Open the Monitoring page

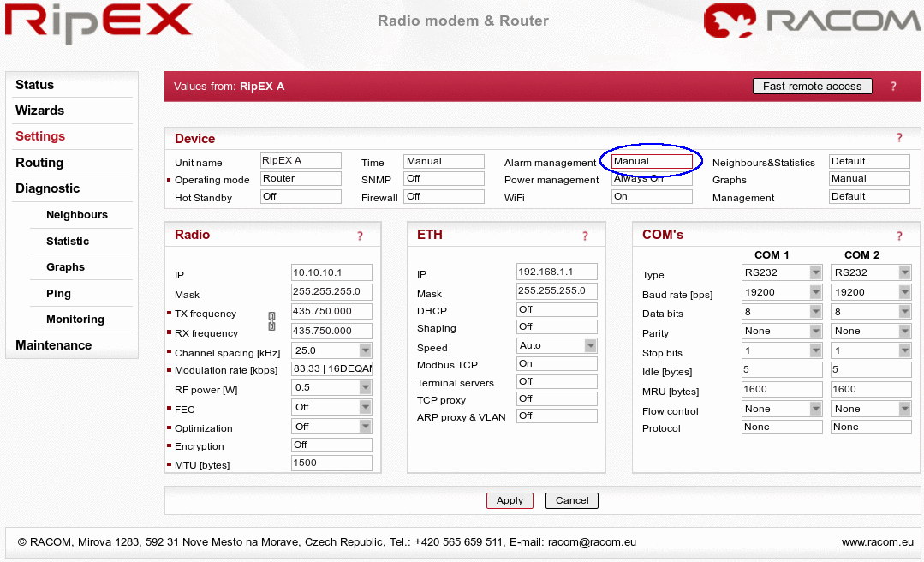pyautogui.click(x=75, y=319)
